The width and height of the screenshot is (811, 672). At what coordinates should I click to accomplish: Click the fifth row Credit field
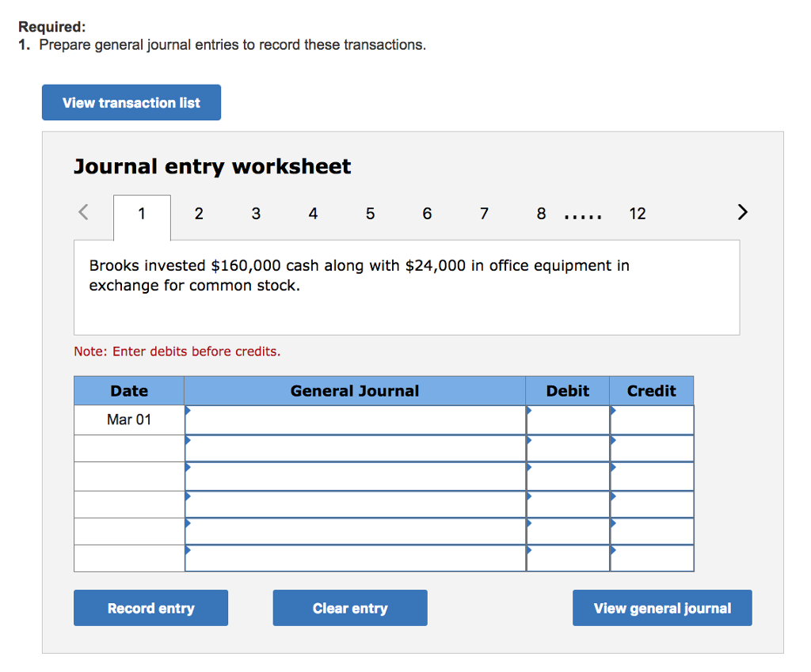[x=652, y=531]
